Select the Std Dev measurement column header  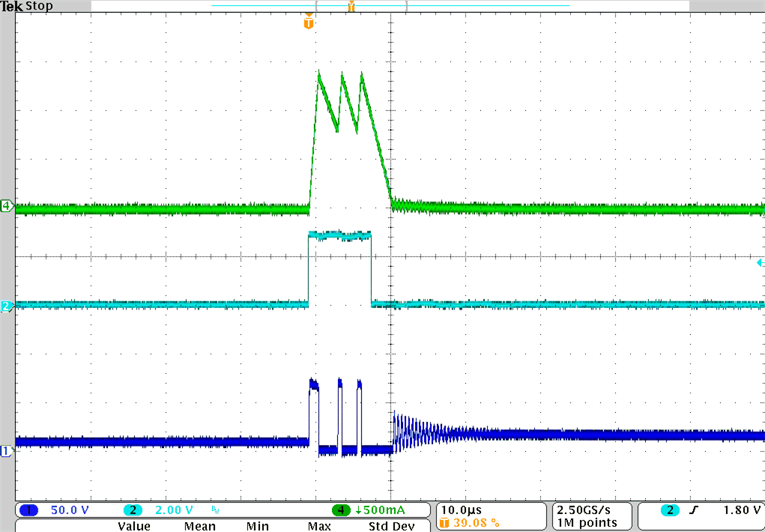(x=391, y=526)
